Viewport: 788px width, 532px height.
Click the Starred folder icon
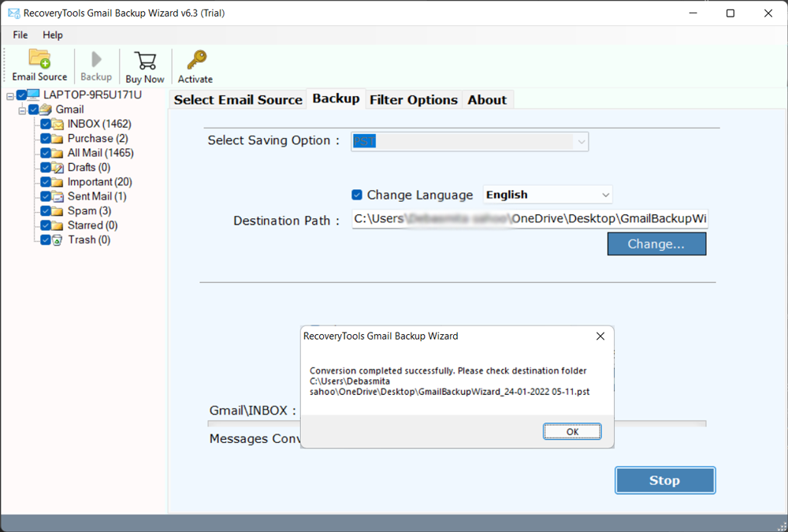(58, 225)
